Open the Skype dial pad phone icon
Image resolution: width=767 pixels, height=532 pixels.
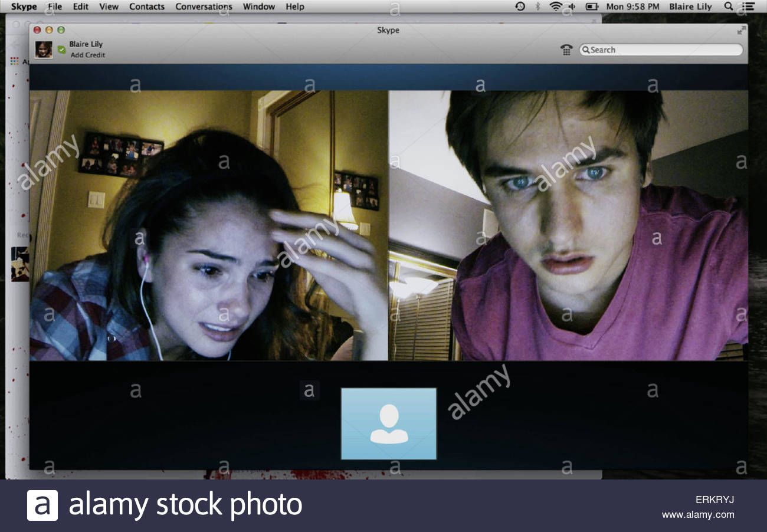(566, 50)
